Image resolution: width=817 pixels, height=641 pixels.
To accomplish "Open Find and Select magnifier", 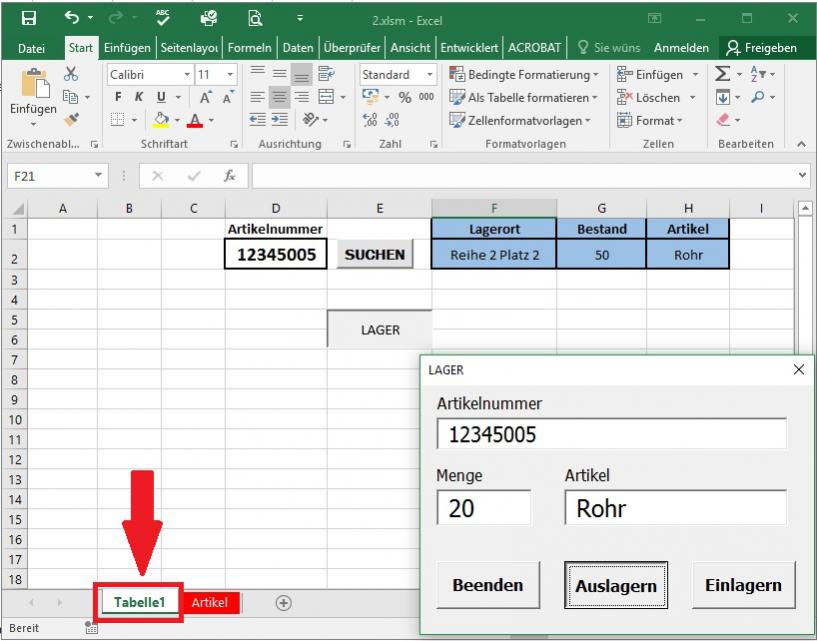I will point(758,97).
